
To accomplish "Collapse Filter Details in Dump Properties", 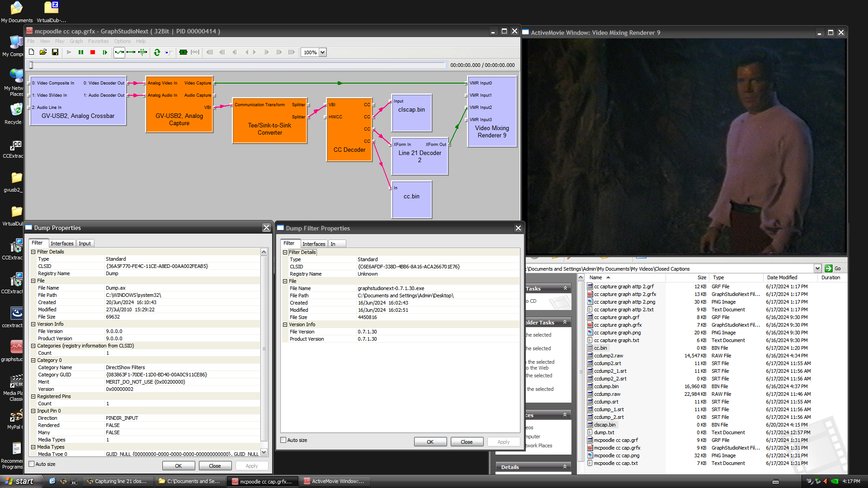I will [33, 252].
